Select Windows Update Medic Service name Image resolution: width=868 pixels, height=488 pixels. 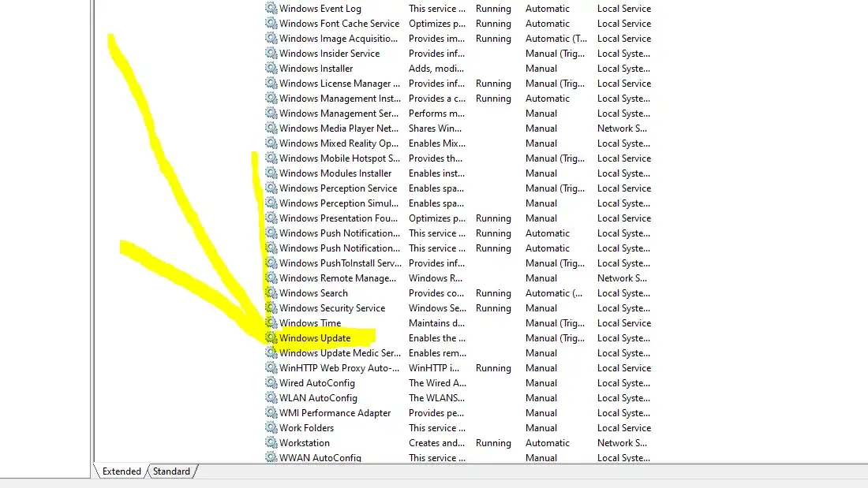click(340, 353)
